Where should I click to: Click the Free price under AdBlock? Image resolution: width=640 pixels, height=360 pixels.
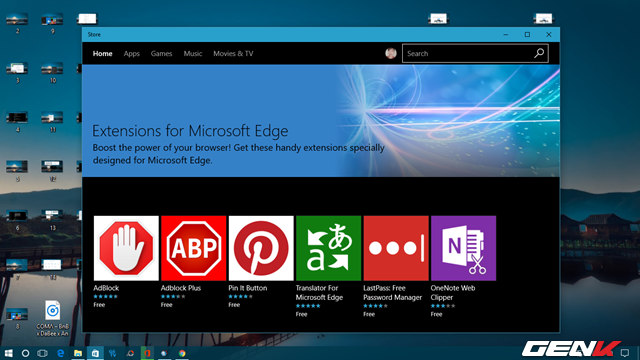click(99, 305)
